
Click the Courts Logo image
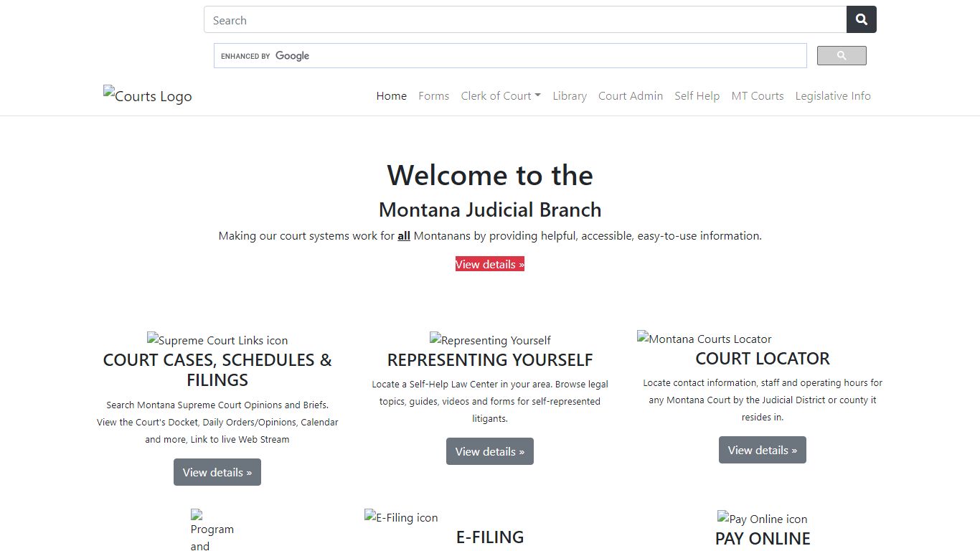[148, 95]
